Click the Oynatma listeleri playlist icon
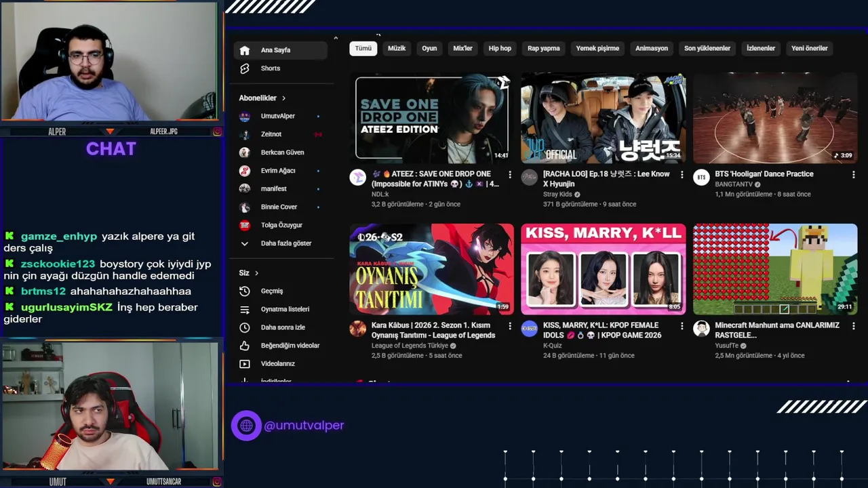The width and height of the screenshot is (868, 488). pyautogui.click(x=245, y=309)
